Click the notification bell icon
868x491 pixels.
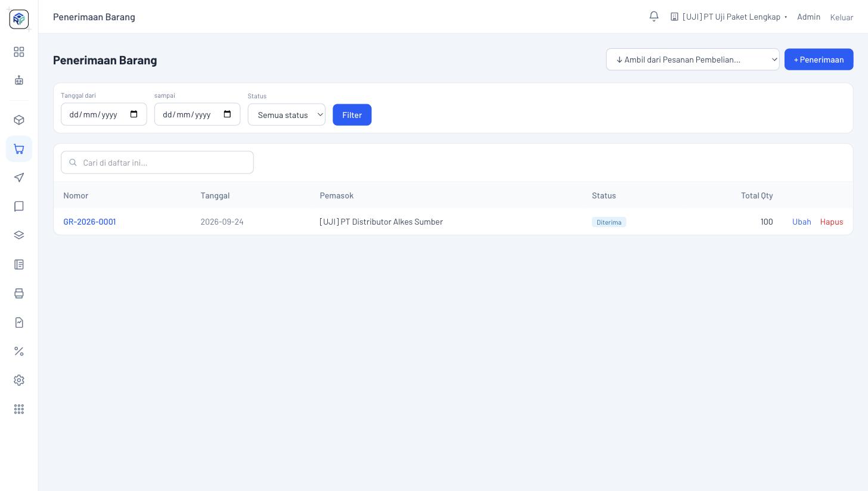click(x=654, y=17)
